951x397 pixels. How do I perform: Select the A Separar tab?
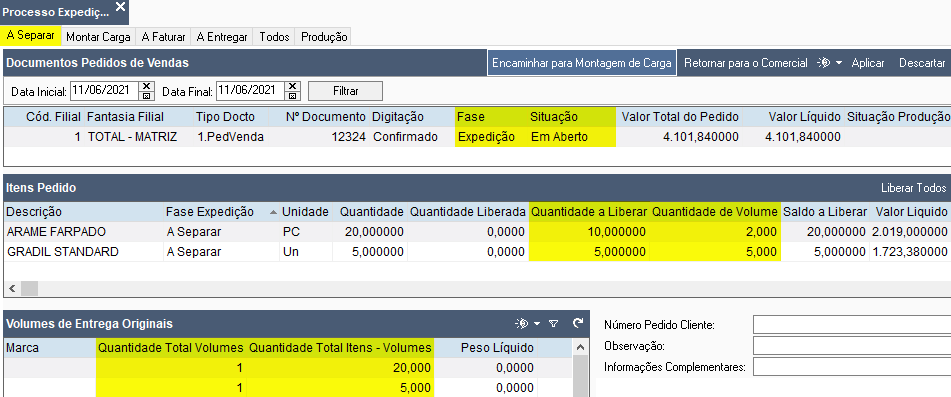(30, 36)
